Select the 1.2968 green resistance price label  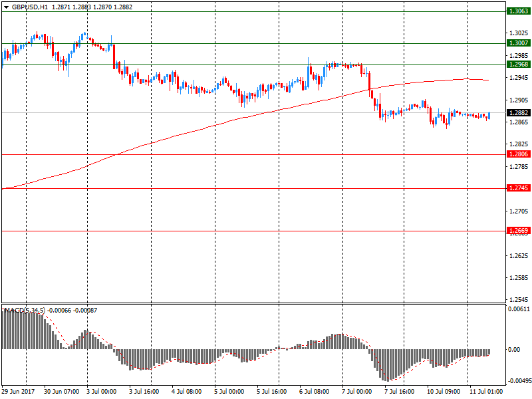(x=519, y=65)
